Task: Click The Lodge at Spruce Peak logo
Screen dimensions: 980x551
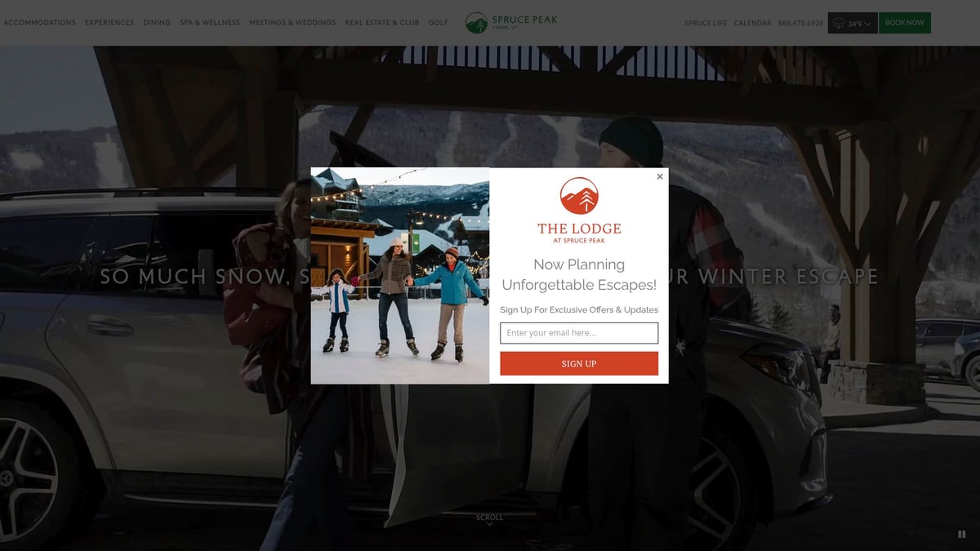Action: [579, 210]
